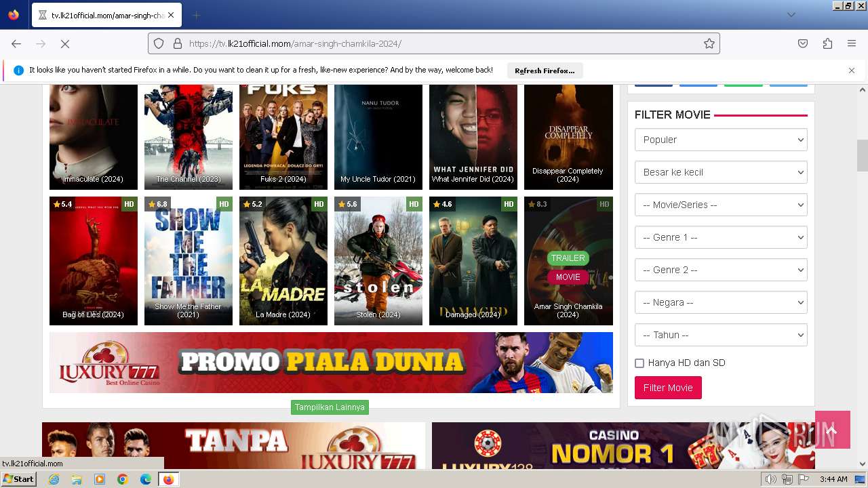Viewport: 868px width, 488px height.
Task: Open the extensions puzzle icon
Action: (827, 43)
